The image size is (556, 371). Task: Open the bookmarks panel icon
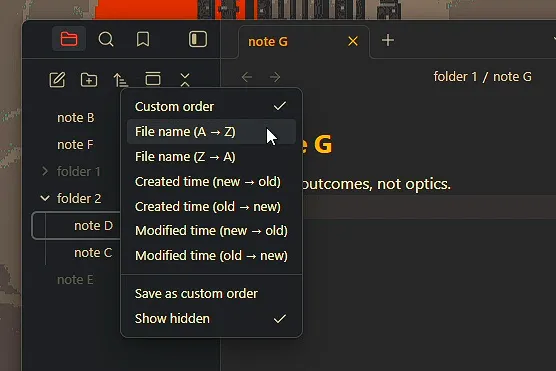click(x=143, y=39)
